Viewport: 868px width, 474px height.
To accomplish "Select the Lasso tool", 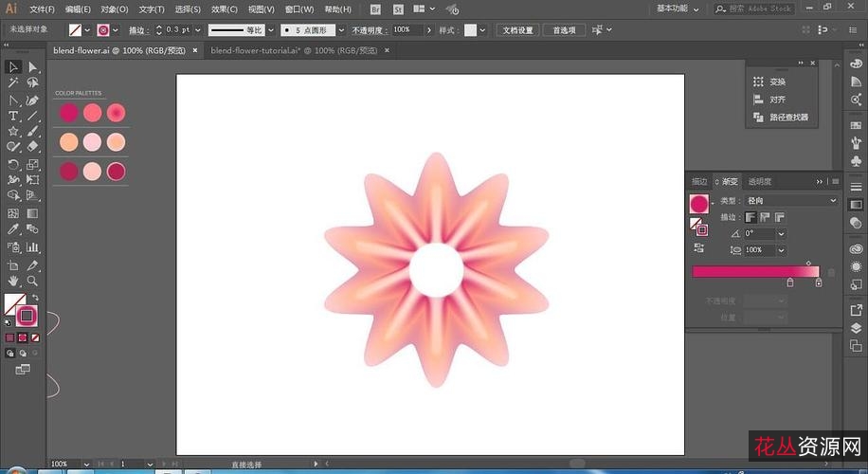I will click(32, 82).
